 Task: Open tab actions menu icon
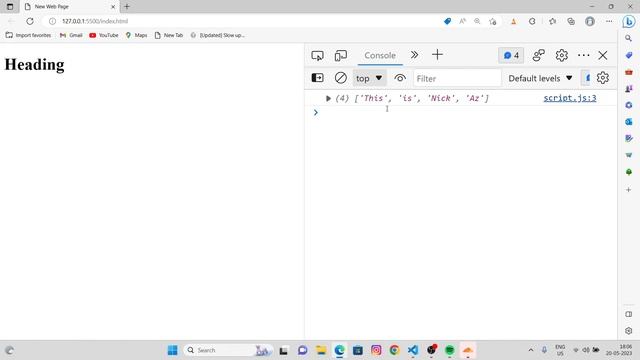click(10, 7)
